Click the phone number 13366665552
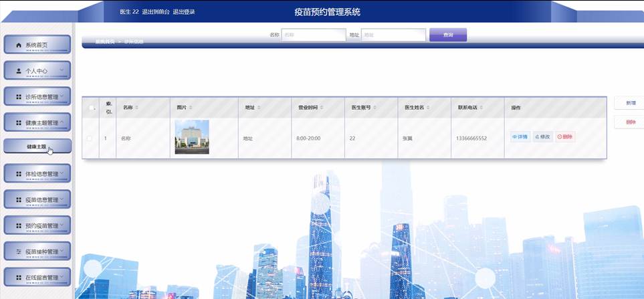Screen dimensions: 644x299 (x=471, y=138)
